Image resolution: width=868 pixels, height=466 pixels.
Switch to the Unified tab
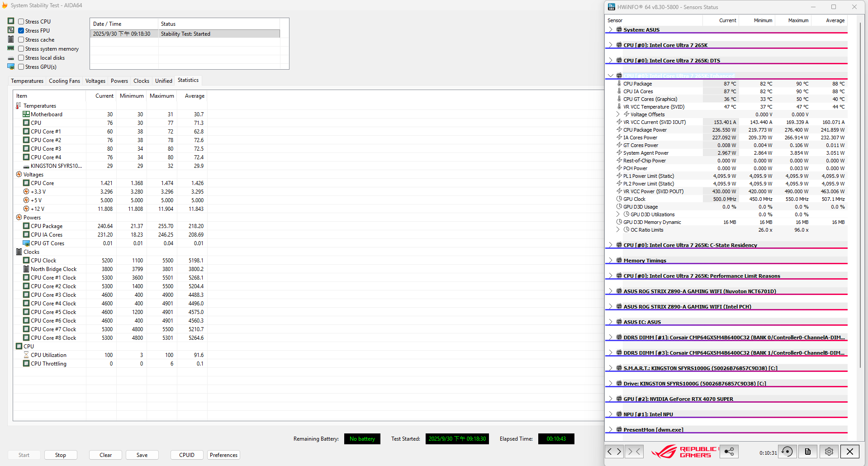pyautogui.click(x=164, y=81)
